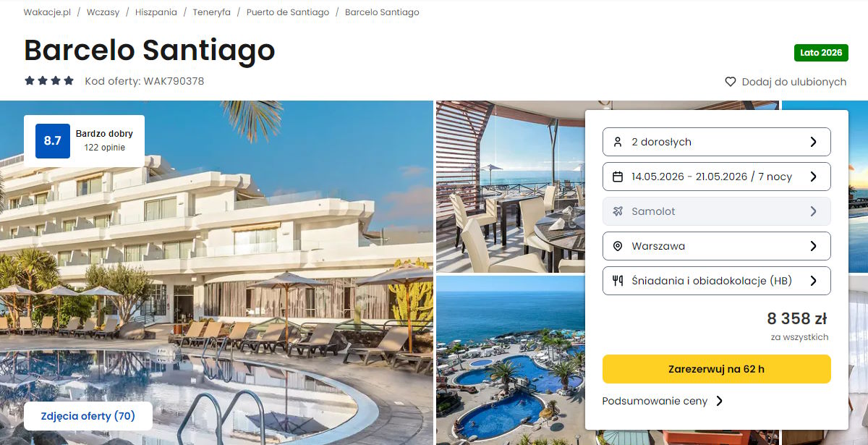Screen dimensions: 868x445
Task: Navigate to Puerto de Santiago breadcrumb
Action: (x=288, y=12)
